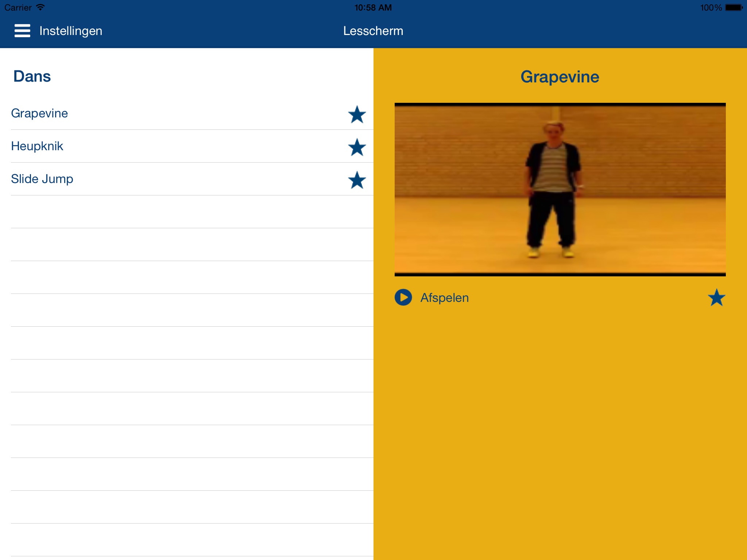The image size is (747, 560).
Task: Open Instellingen in the navigation bar
Action: pos(71,31)
